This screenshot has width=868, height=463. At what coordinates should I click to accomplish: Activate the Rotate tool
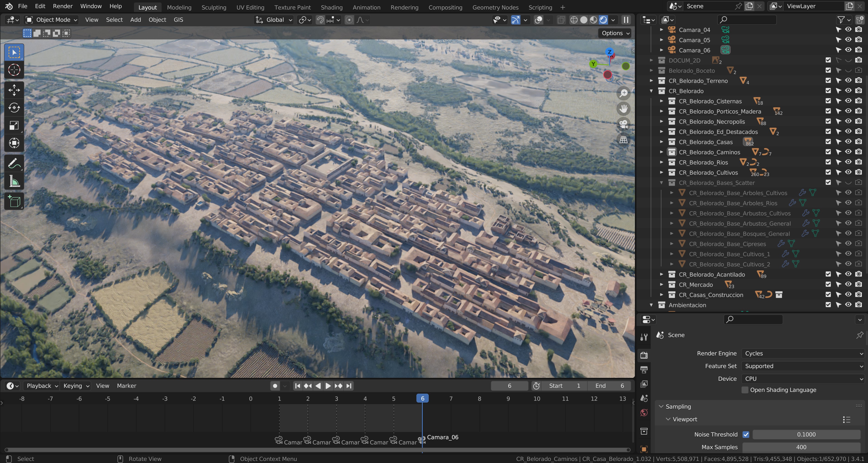[x=14, y=108]
